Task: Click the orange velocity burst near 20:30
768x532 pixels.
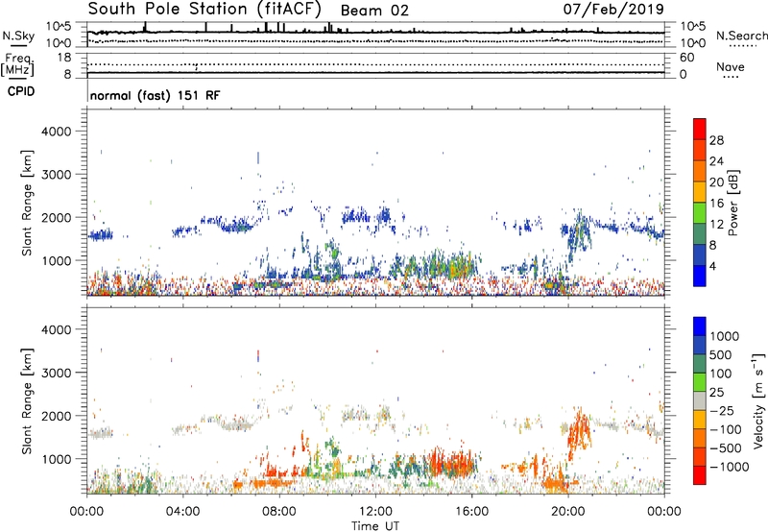Action: (581, 433)
